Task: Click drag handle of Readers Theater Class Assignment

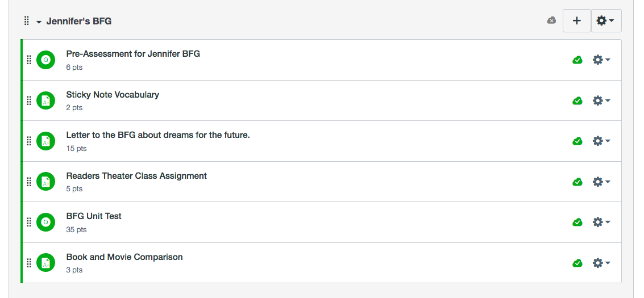Action: (29, 182)
